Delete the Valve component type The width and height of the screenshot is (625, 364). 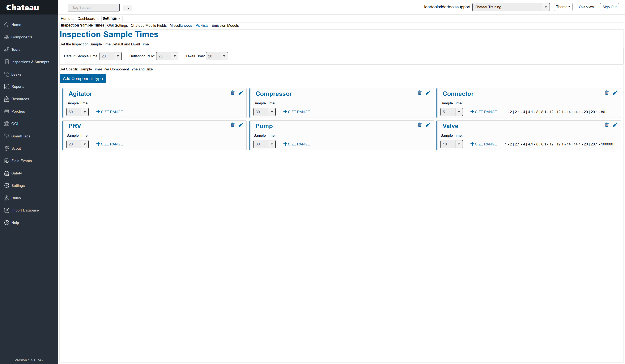click(x=607, y=125)
